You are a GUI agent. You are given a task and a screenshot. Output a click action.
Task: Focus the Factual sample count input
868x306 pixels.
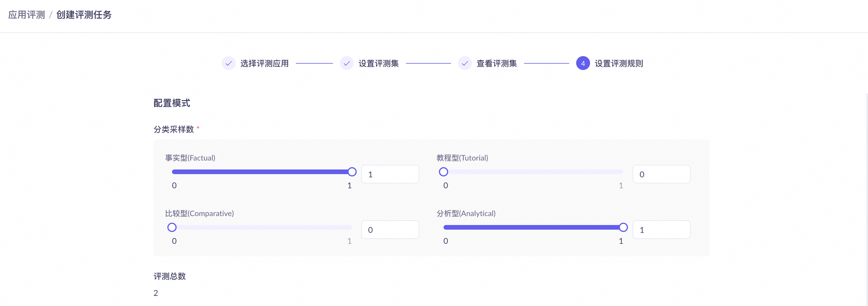(x=390, y=174)
